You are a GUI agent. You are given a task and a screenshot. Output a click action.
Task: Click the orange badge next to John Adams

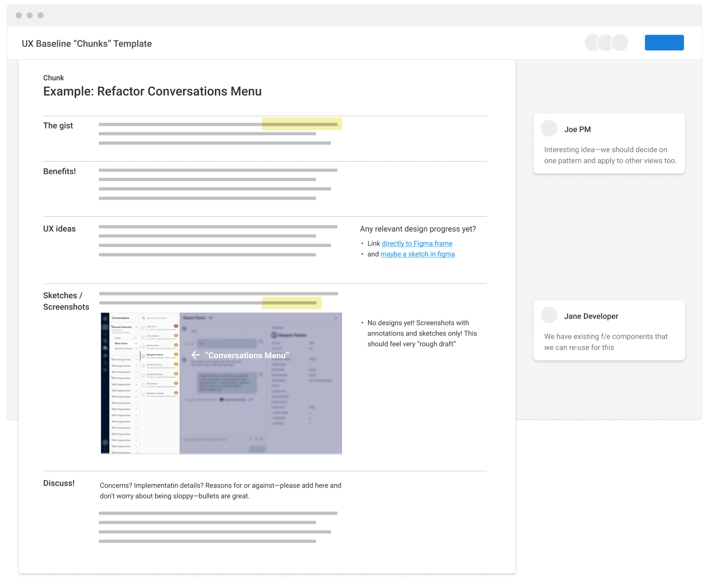click(176, 336)
